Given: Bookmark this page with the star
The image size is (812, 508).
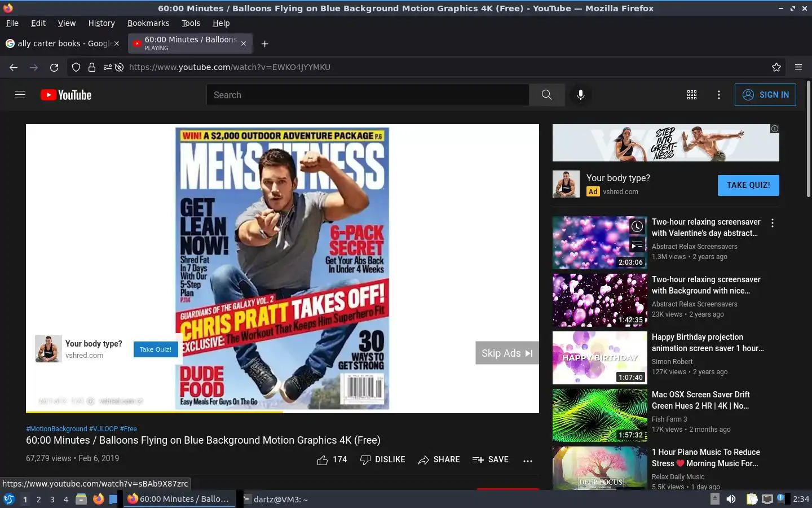Looking at the screenshot, I should click(x=776, y=67).
